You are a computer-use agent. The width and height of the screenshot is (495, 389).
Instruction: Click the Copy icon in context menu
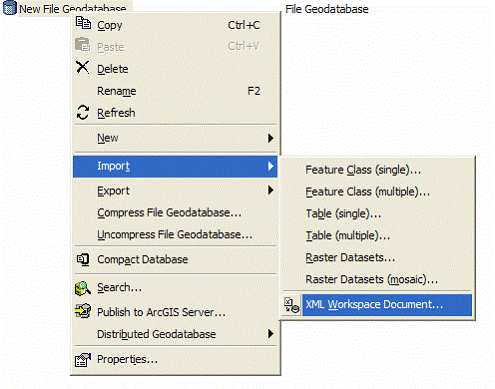coord(83,23)
